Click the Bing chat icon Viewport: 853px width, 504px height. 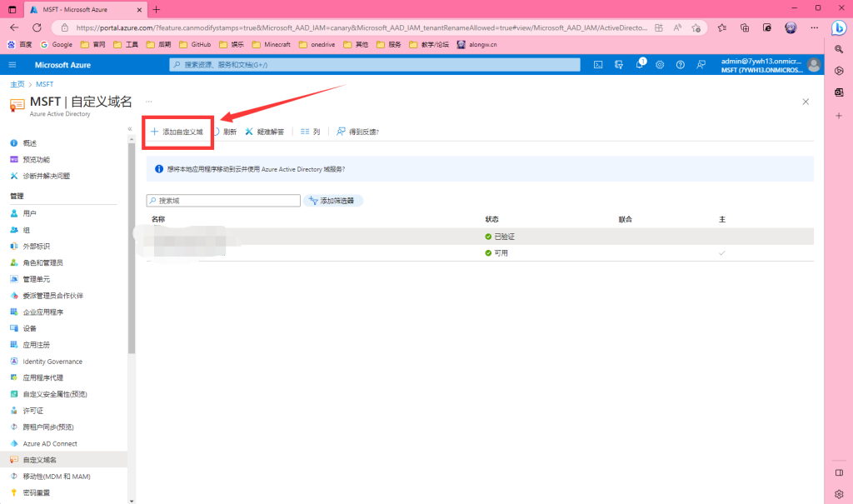[x=839, y=27]
